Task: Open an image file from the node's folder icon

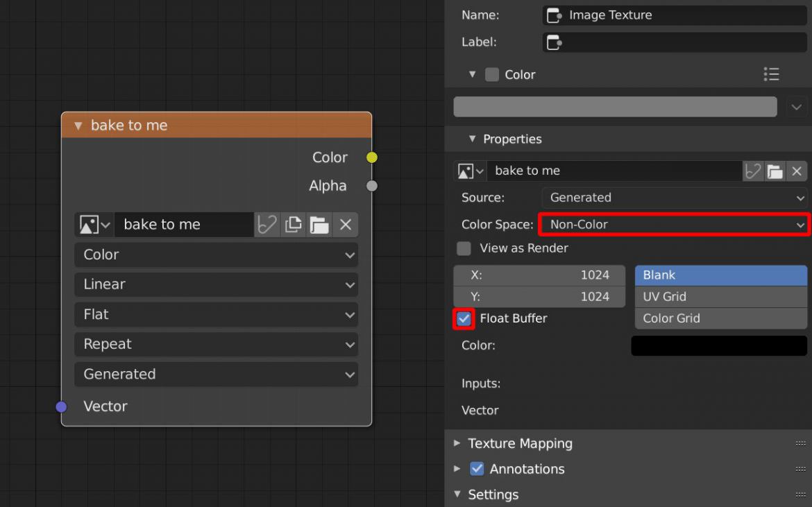Action: 319,225
